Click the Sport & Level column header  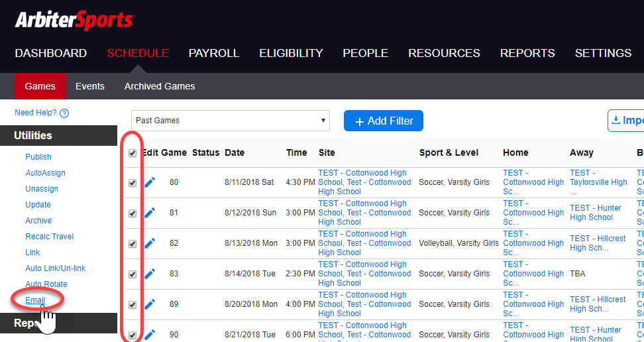pyautogui.click(x=449, y=152)
